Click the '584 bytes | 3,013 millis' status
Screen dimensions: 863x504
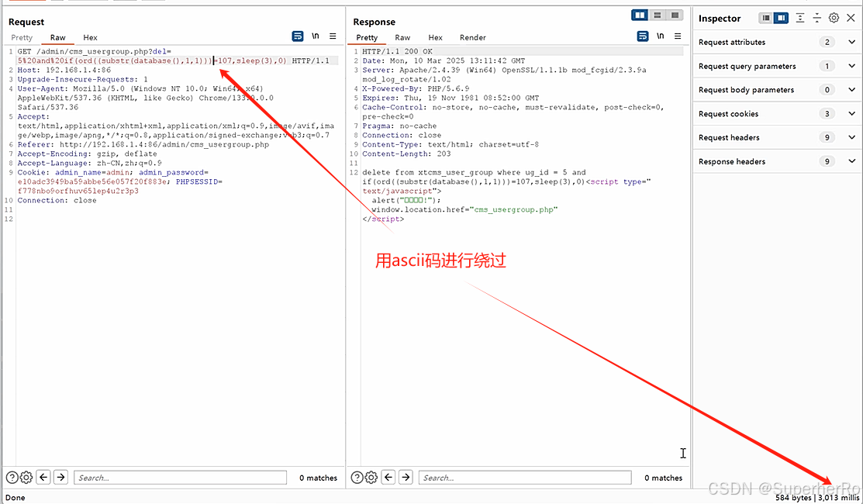coord(817,497)
